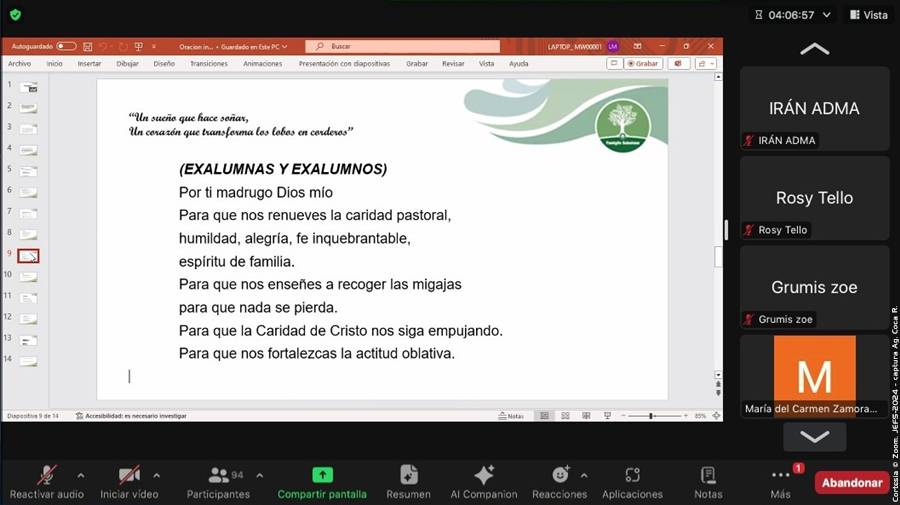
Task: Switch to slide sorter view icon
Action: point(565,415)
